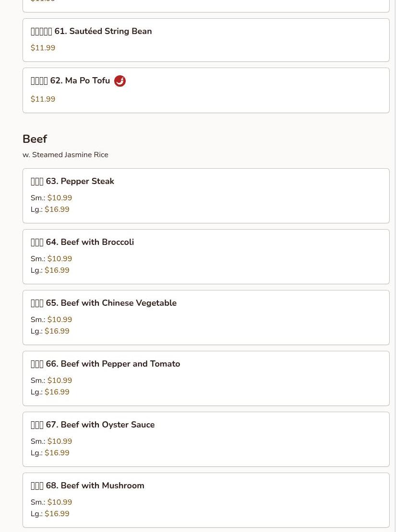Click the Beef section heading

click(35, 139)
